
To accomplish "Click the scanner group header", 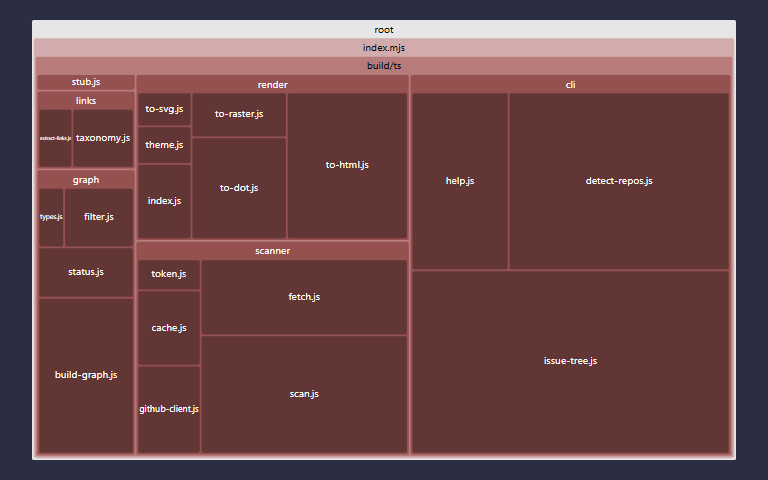I will pos(272,251).
